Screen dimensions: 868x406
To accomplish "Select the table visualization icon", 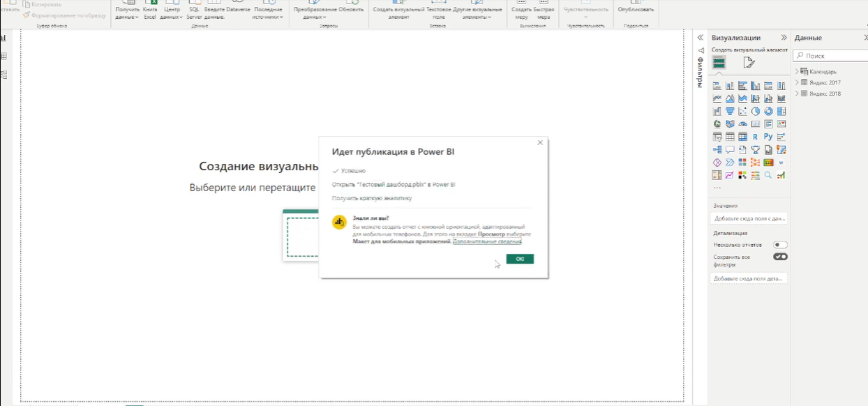I will (x=730, y=137).
